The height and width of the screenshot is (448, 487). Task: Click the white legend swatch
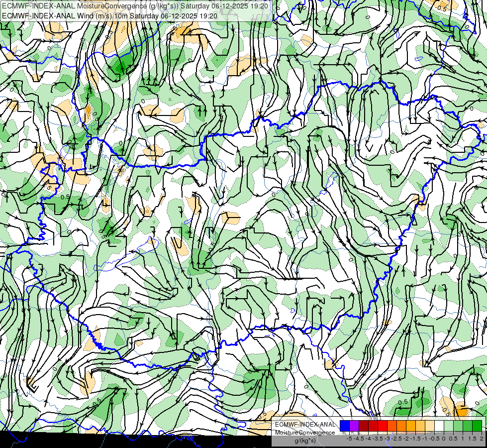[x=439, y=426]
